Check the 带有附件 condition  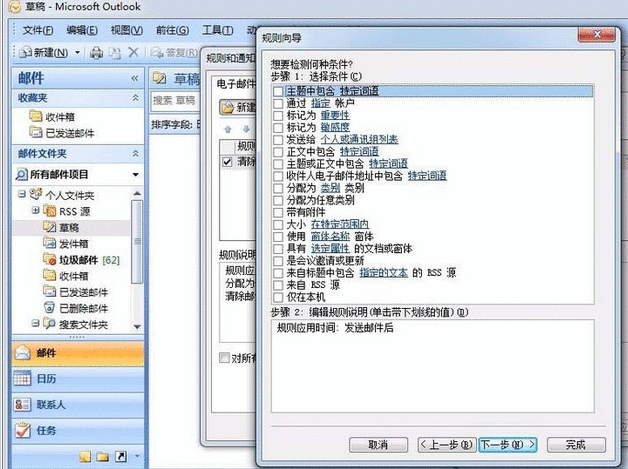pyautogui.click(x=278, y=212)
